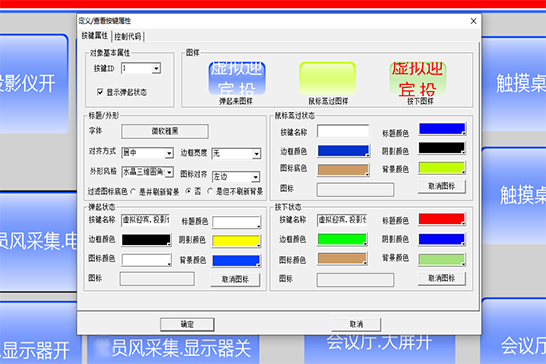Switch to the 按键属性 tab
Image resolution: width=546 pixels, height=364 pixels.
95,36
